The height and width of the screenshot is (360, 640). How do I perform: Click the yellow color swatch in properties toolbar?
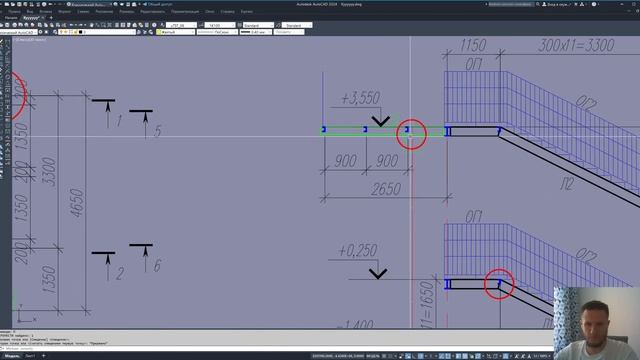[158, 32]
